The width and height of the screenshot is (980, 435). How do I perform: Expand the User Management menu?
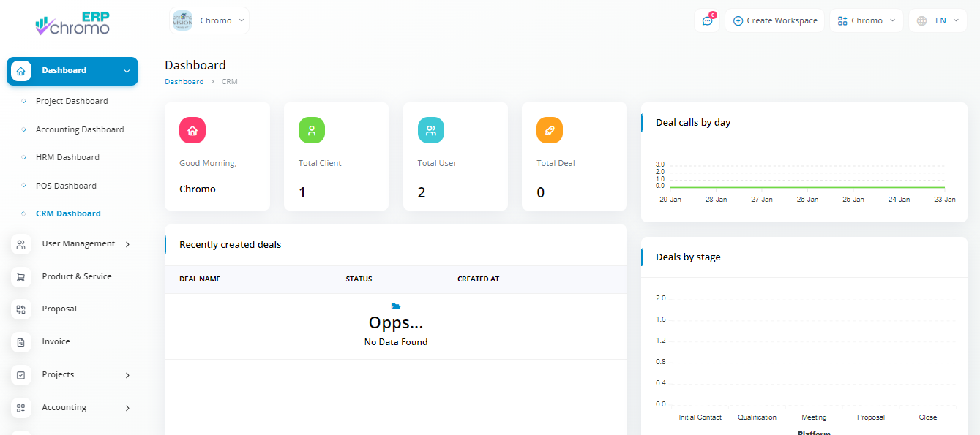(72, 244)
